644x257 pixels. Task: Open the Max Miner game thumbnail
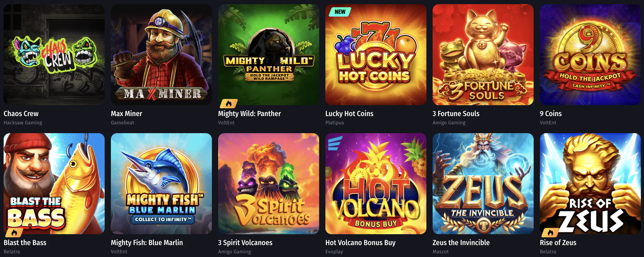click(161, 55)
